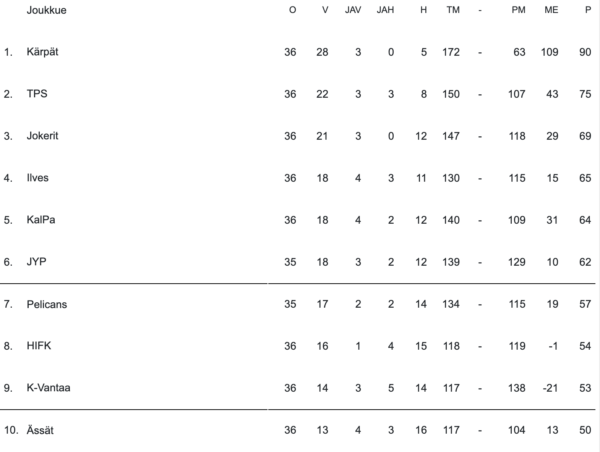The width and height of the screenshot is (600, 452).
Task: Select K-Vantaa team name
Action: 47,387
